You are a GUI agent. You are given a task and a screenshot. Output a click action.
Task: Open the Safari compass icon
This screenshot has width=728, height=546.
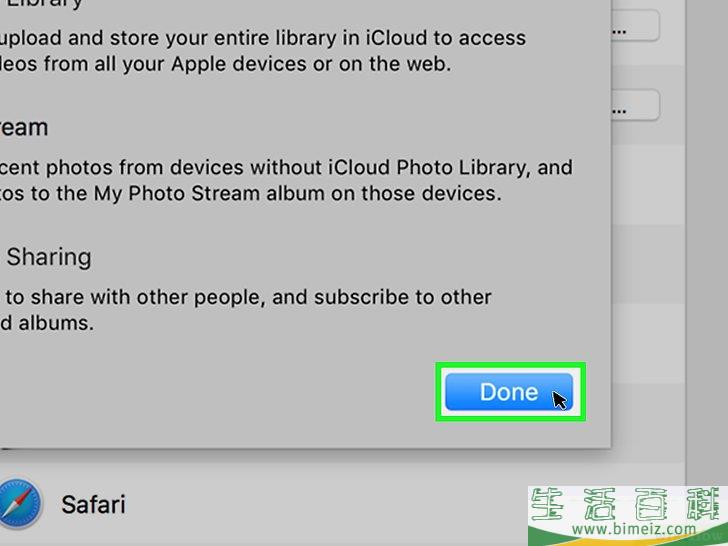tap(20, 504)
